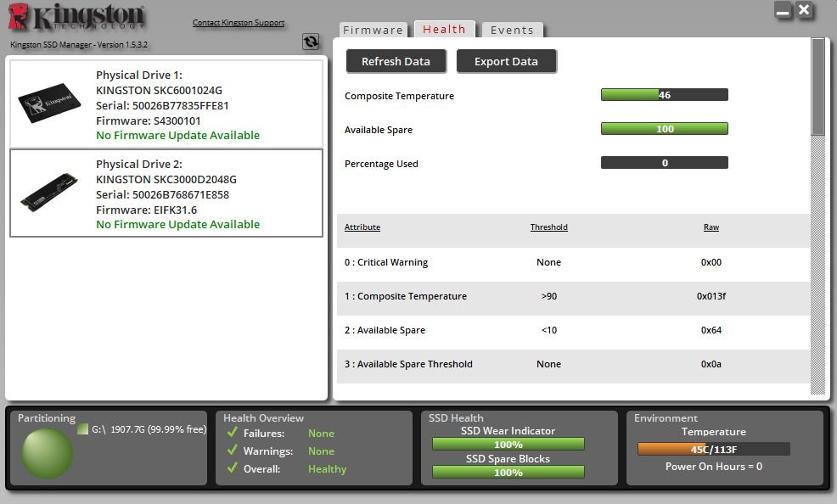
Task: Close the Kingston SSD Manager window
Action: (x=804, y=10)
